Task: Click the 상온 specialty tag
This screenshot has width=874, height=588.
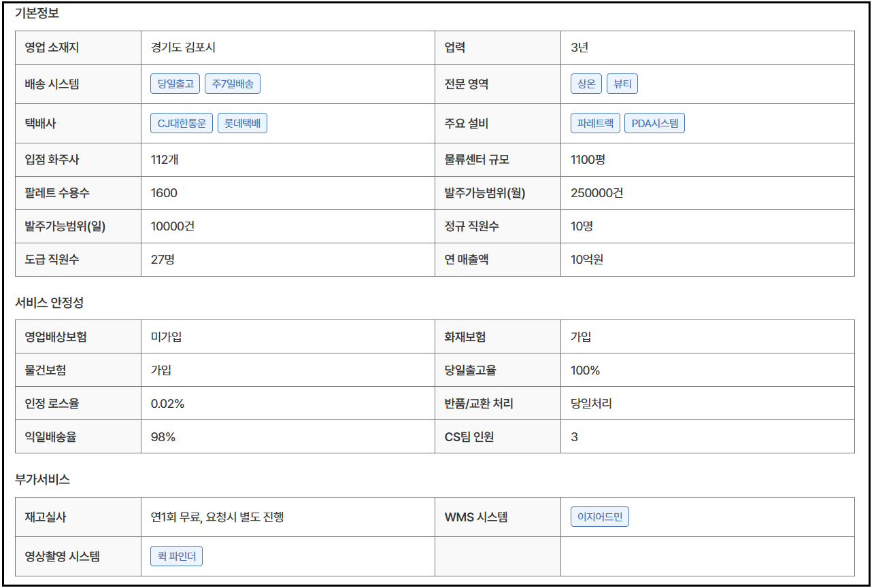Action: tap(586, 84)
